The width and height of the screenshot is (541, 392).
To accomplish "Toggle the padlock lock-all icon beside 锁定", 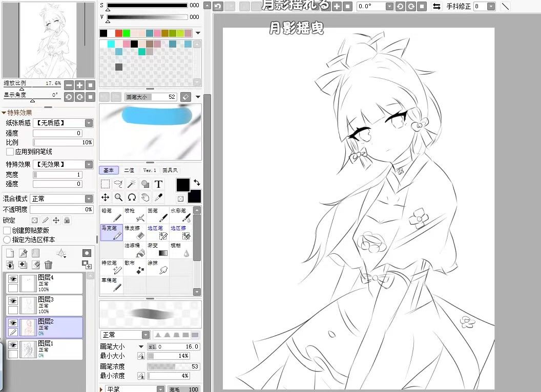I will (x=67, y=220).
